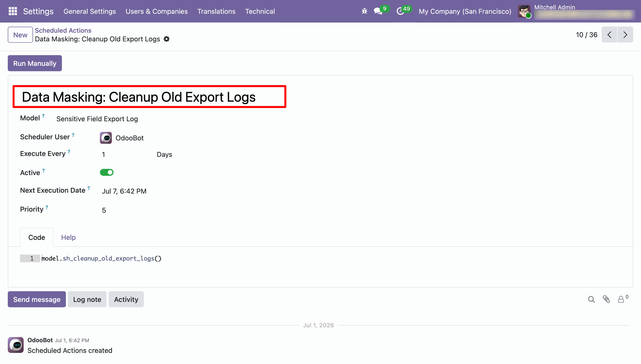
Task: Click the Active field help question mark
Action: pyautogui.click(x=43, y=171)
